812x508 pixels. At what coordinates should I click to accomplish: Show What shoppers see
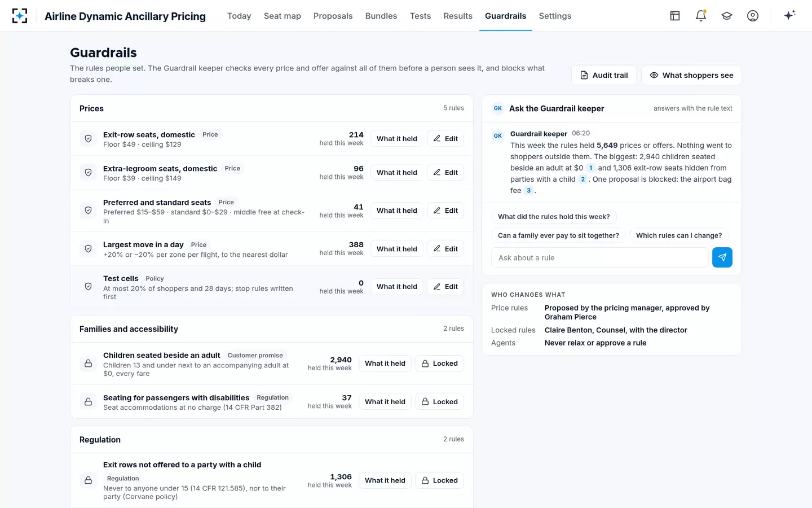coord(691,75)
